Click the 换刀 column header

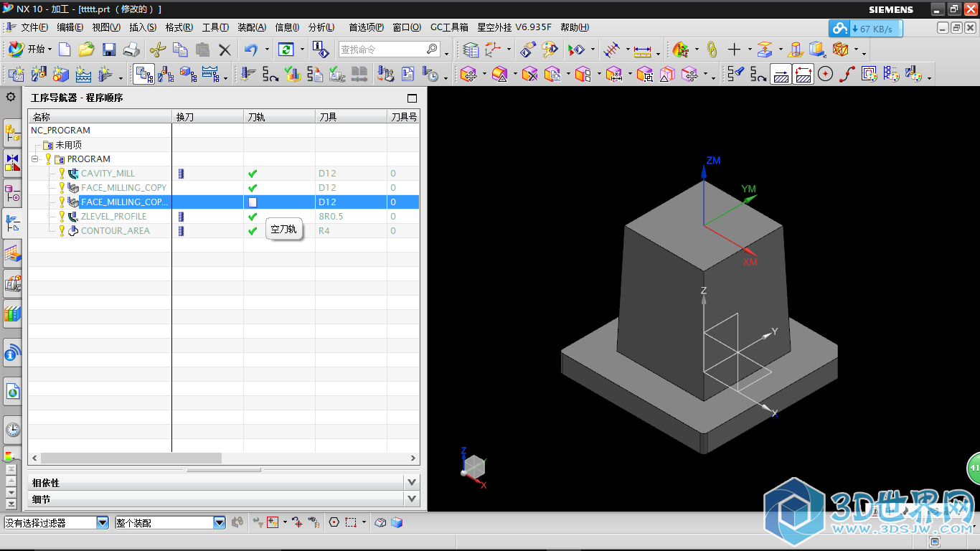pos(207,116)
